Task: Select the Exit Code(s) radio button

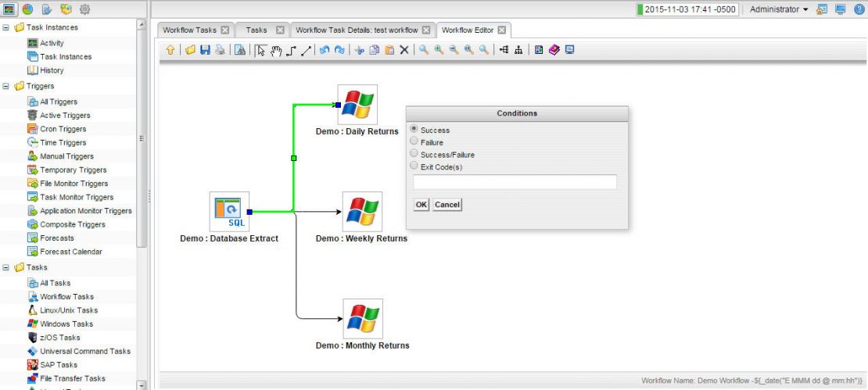Action: (414, 166)
